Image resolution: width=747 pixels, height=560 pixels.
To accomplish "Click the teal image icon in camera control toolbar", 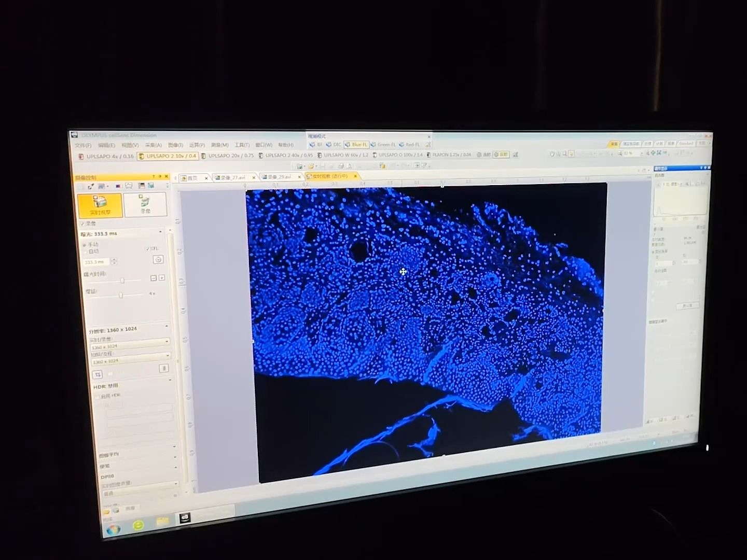I will pyautogui.click(x=151, y=185).
